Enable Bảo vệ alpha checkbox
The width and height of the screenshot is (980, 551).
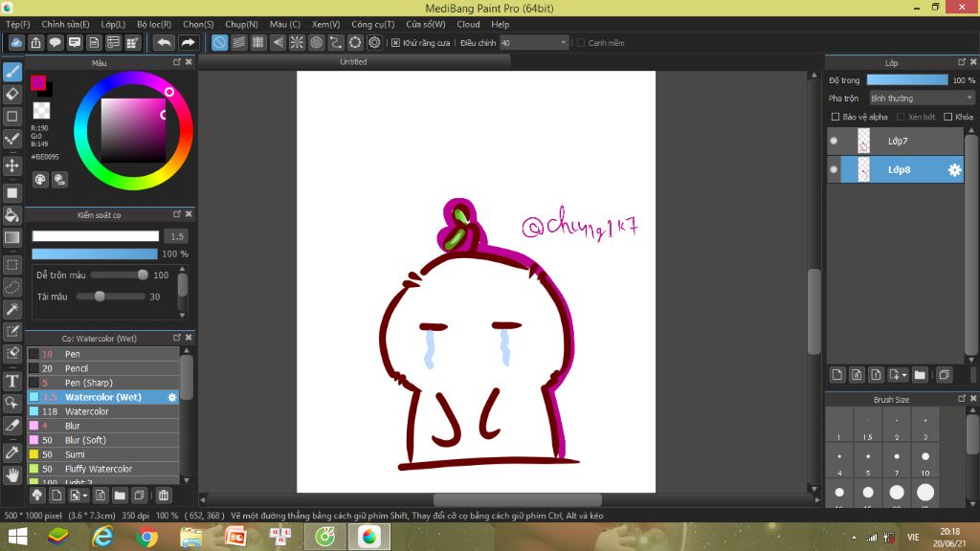point(835,117)
